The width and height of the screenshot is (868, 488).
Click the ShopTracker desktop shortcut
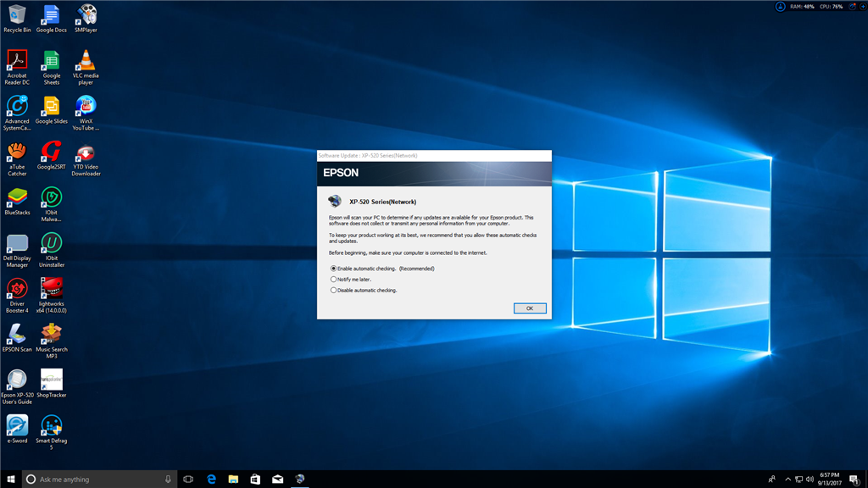(x=52, y=384)
